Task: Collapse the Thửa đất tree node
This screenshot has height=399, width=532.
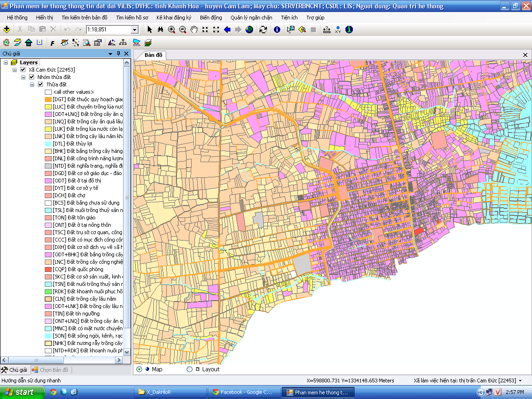Action: click(x=32, y=85)
